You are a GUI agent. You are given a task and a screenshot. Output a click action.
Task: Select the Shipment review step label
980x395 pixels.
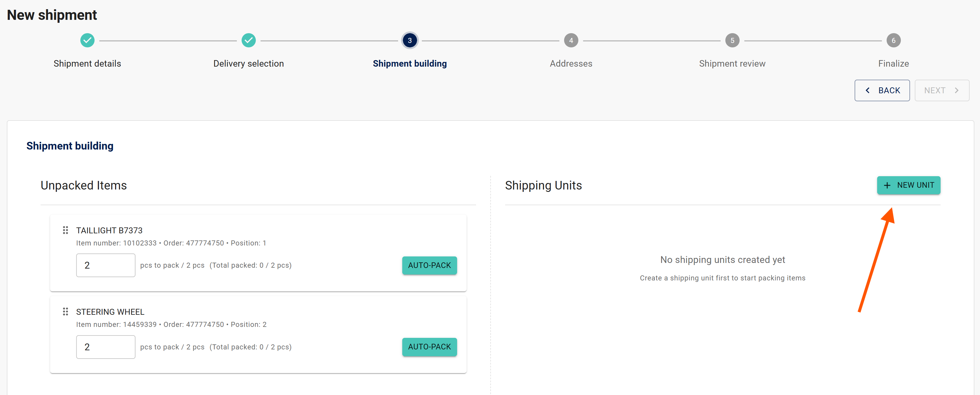coord(732,63)
